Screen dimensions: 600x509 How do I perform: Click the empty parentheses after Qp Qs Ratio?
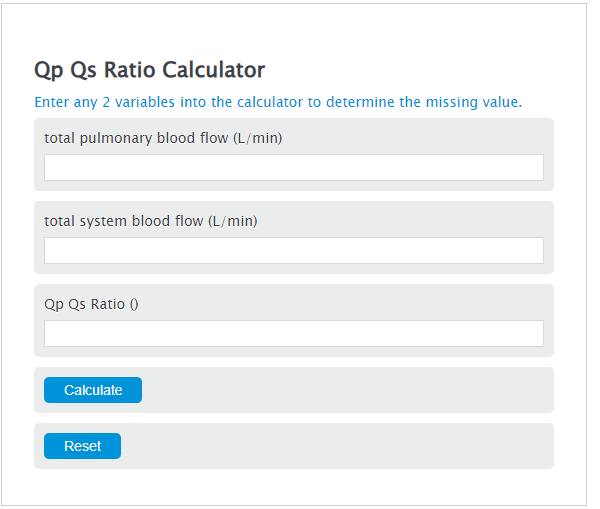pos(134,304)
